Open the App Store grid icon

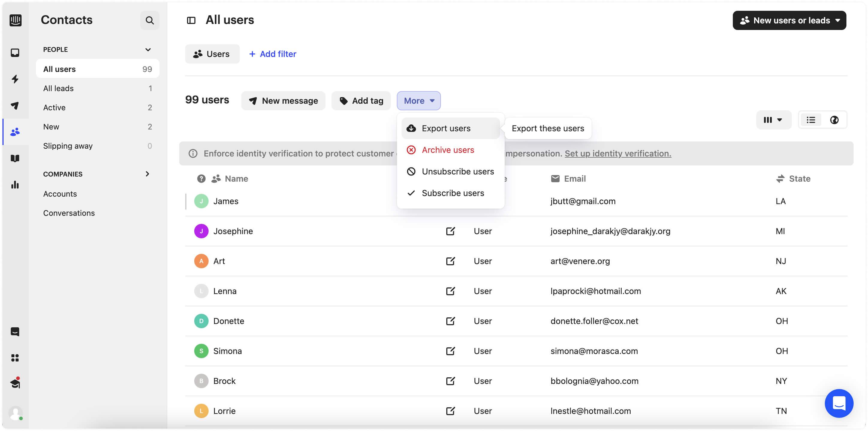click(15, 358)
